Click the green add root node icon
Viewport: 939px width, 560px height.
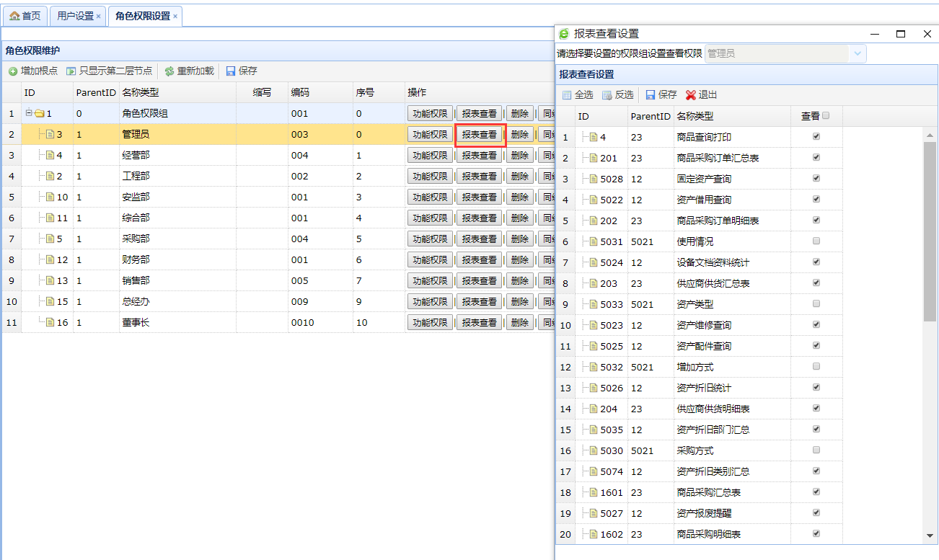pyautogui.click(x=13, y=71)
